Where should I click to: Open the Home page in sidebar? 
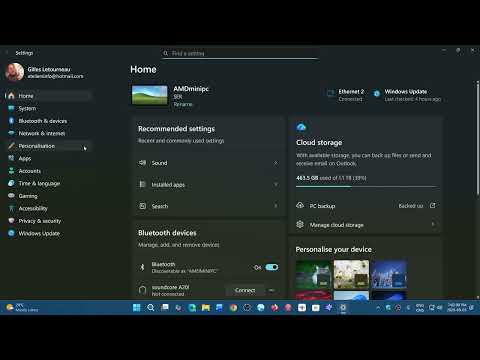[x=48, y=96]
